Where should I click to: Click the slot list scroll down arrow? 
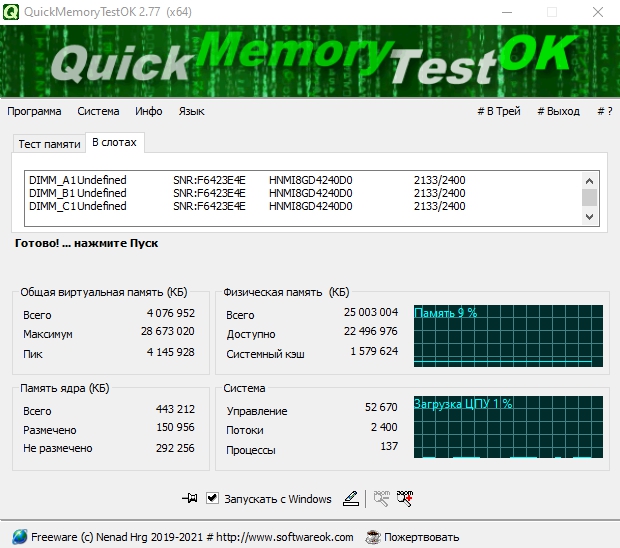coord(590,217)
